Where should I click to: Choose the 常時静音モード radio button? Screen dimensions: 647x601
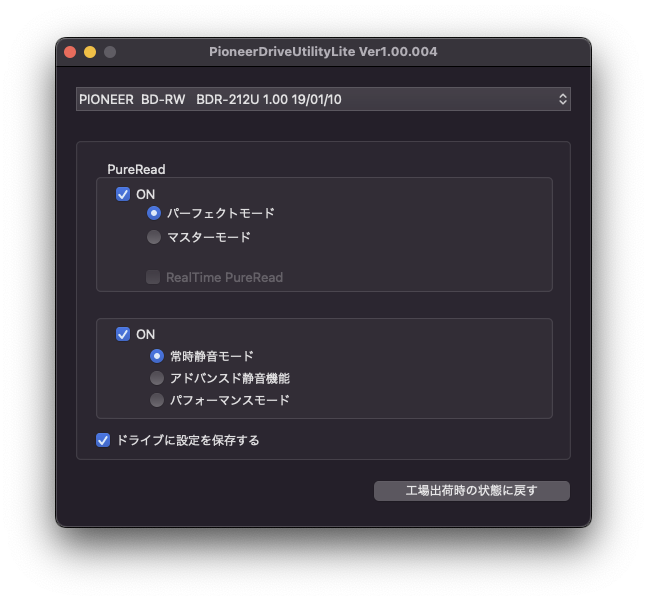pos(157,356)
